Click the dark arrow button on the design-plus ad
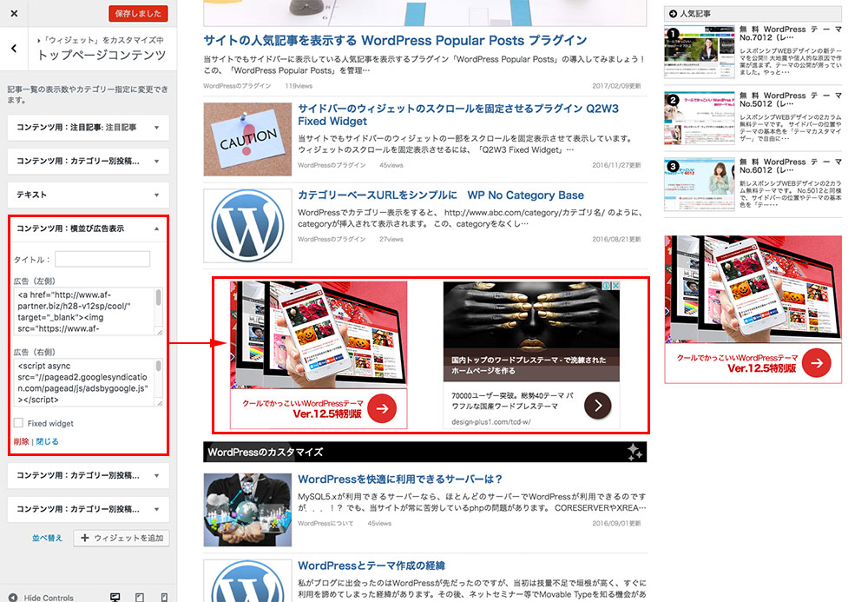The width and height of the screenshot is (868, 602). [598, 406]
